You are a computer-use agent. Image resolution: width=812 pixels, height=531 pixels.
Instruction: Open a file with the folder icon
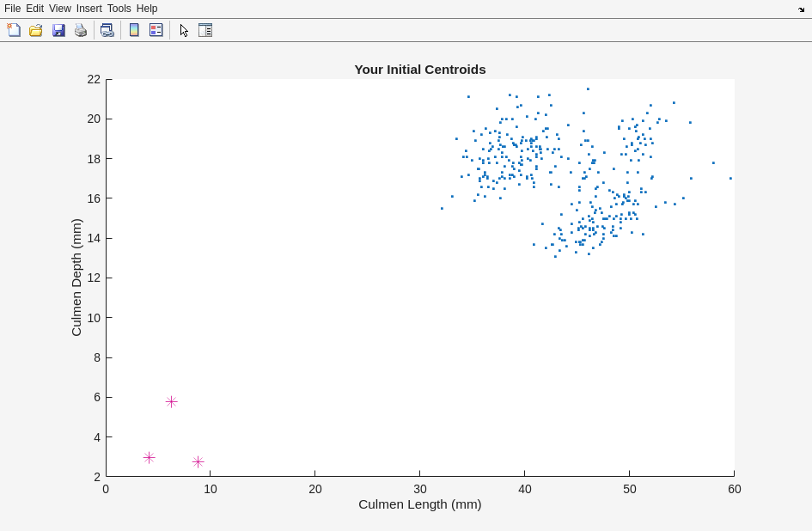click(x=36, y=30)
